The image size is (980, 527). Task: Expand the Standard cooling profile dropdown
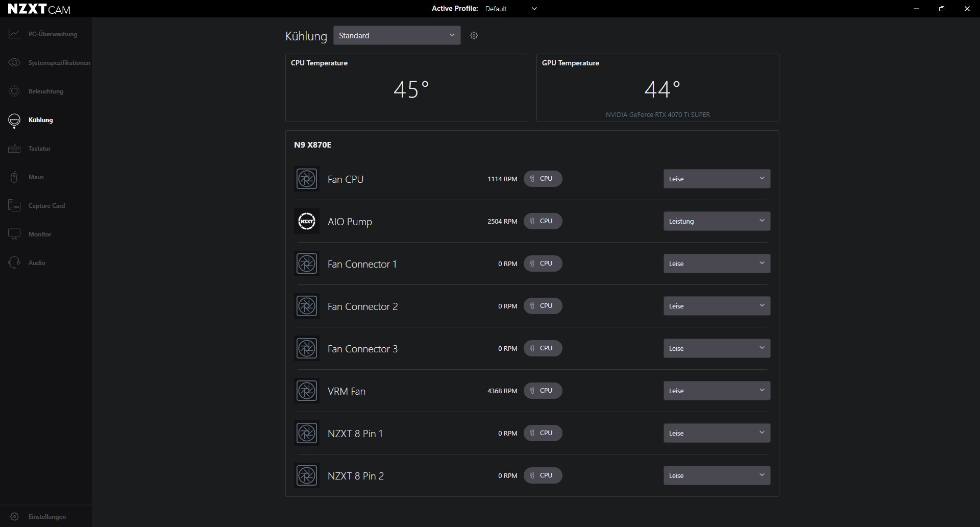pyautogui.click(x=397, y=36)
